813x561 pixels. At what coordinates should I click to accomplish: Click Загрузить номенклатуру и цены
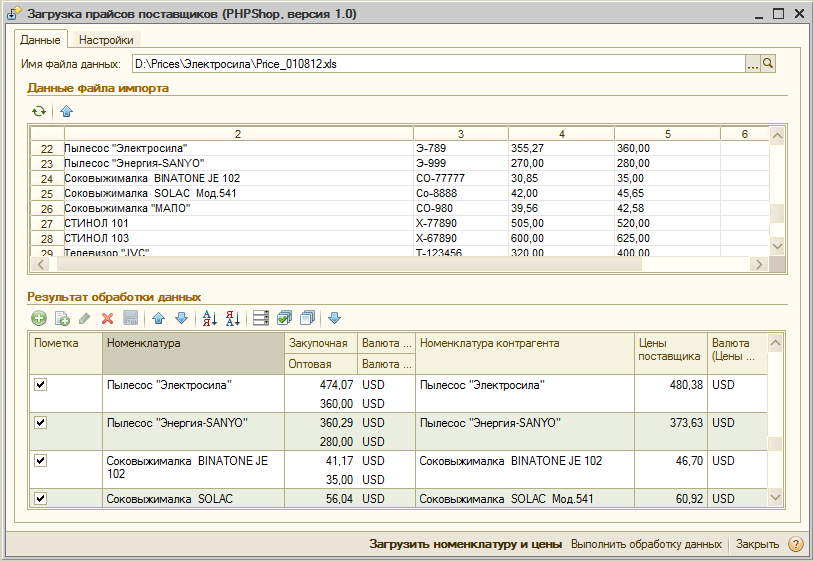(x=465, y=544)
